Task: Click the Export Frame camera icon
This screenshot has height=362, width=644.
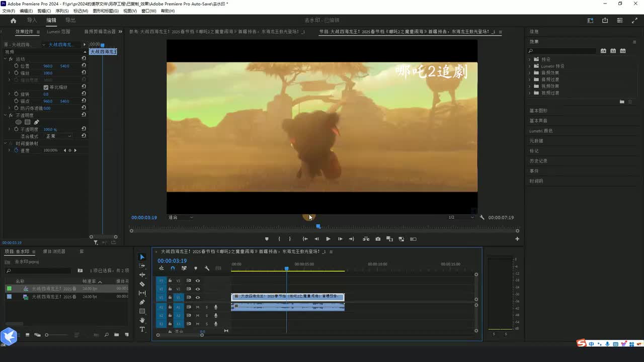Action: (x=378, y=239)
